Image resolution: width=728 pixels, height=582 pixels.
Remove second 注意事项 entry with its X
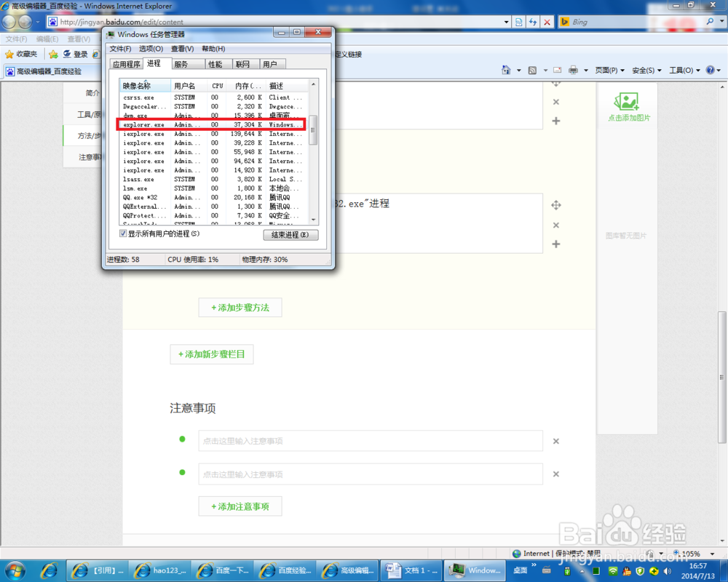555,474
